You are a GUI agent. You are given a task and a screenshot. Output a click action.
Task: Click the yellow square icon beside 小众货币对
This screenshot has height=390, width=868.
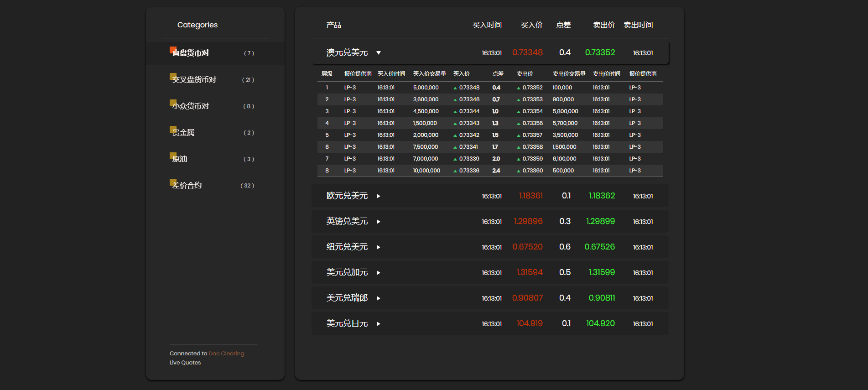[x=173, y=103]
